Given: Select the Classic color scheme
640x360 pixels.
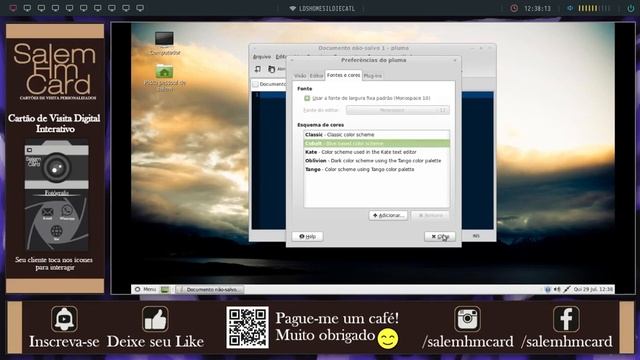Looking at the screenshot, I should click(x=376, y=135).
